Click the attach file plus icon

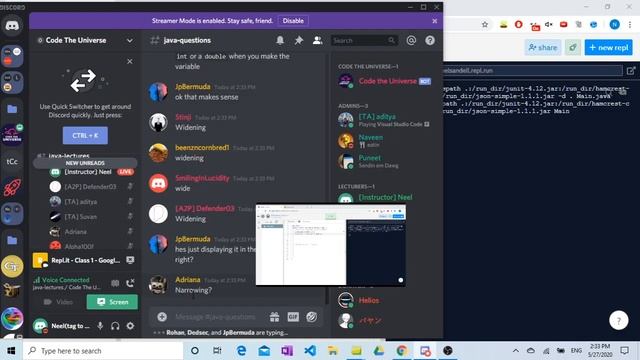tap(162, 317)
